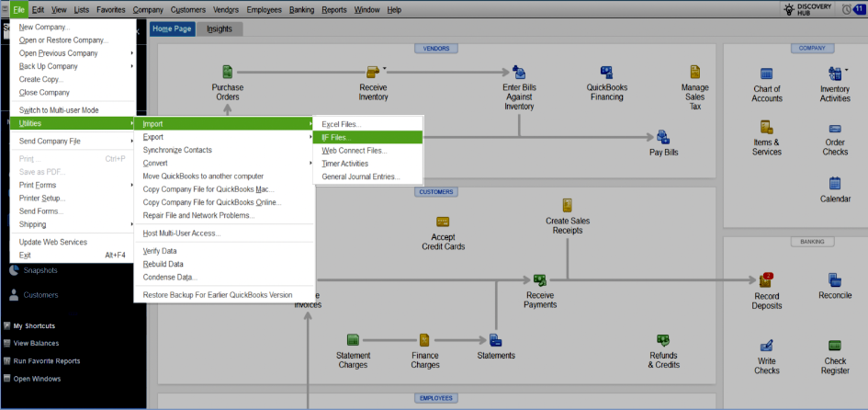Open the Reconcile icon
868x410 pixels.
coord(834,280)
